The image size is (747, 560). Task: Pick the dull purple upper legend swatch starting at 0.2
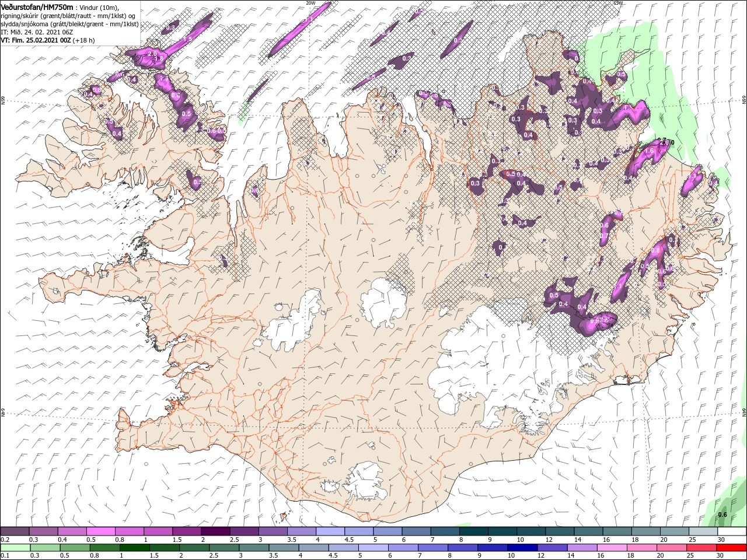tap(15, 531)
